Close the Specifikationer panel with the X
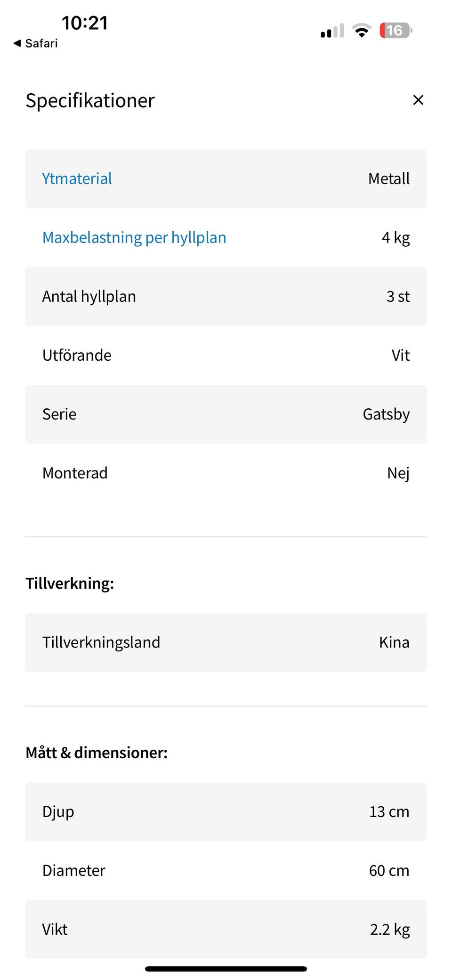Viewport: 452px width, 980px height. (x=418, y=100)
